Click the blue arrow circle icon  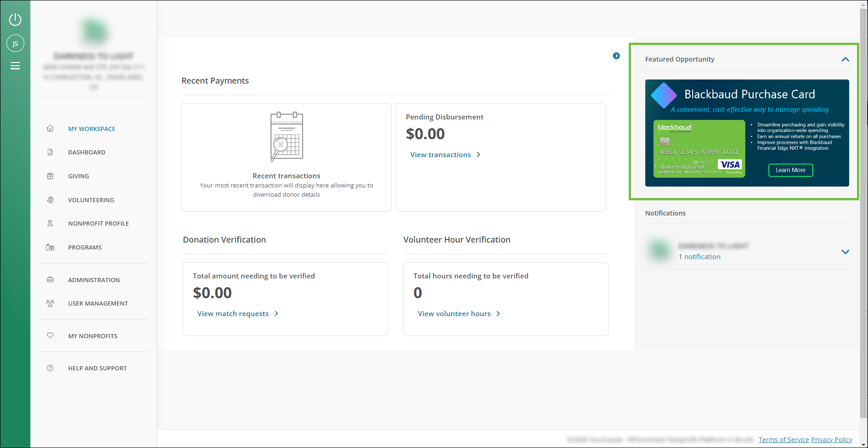coord(616,56)
